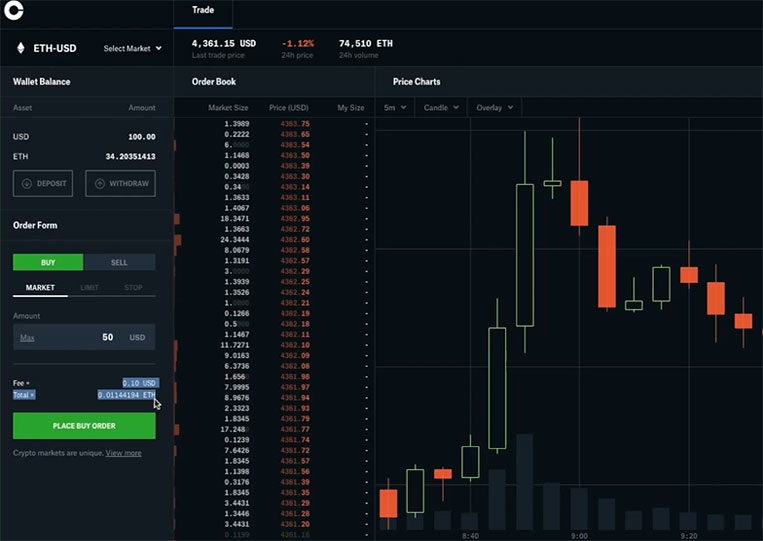The image size is (763, 541).
Task: Click the Price Charts panel title
Action: tap(417, 82)
